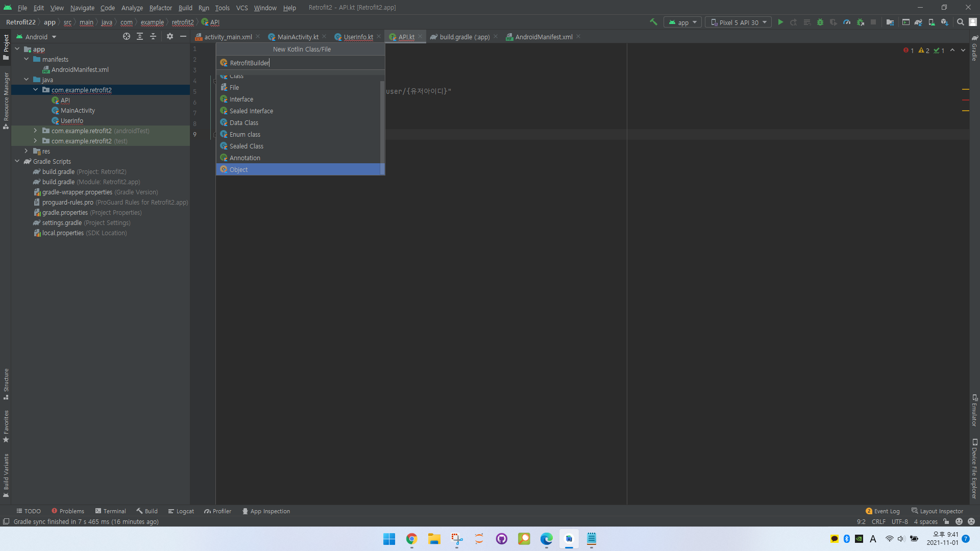Image resolution: width=980 pixels, height=551 pixels.
Task: Click select opened file target icon
Action: click(126, 37)
